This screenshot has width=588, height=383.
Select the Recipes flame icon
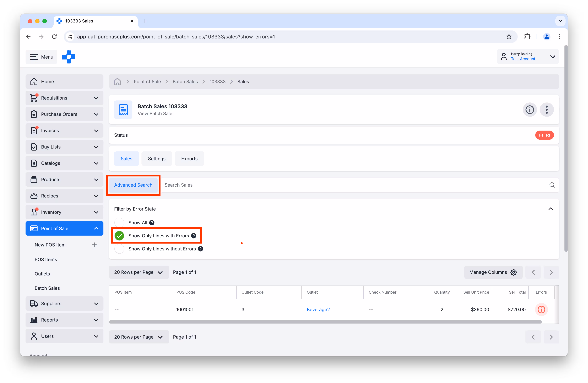[34, 195]
